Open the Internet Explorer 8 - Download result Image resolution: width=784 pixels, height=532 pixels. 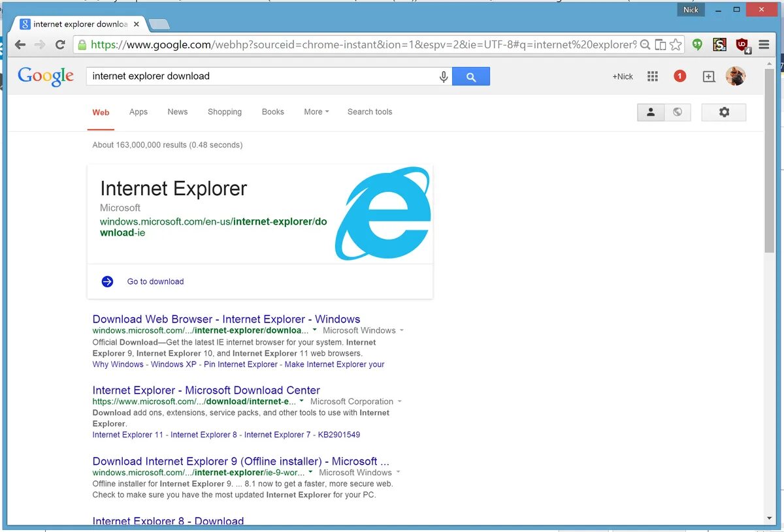click(169, 520)
